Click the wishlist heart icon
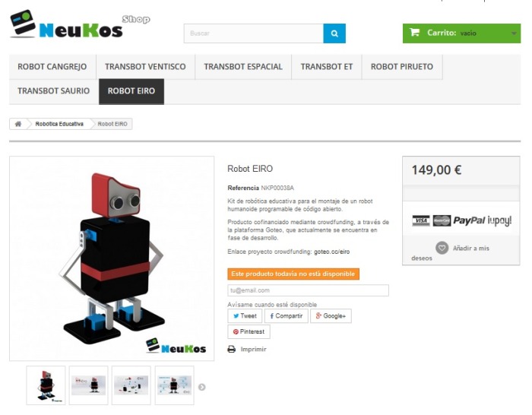This screenshot has height=415, width=532. (x=442, y=248)
